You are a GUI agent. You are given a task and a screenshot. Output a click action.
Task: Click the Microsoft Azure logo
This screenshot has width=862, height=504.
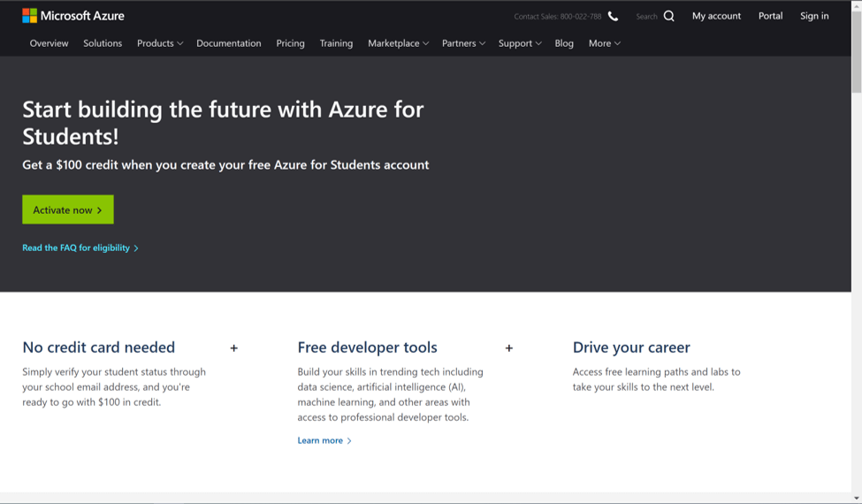73,16
